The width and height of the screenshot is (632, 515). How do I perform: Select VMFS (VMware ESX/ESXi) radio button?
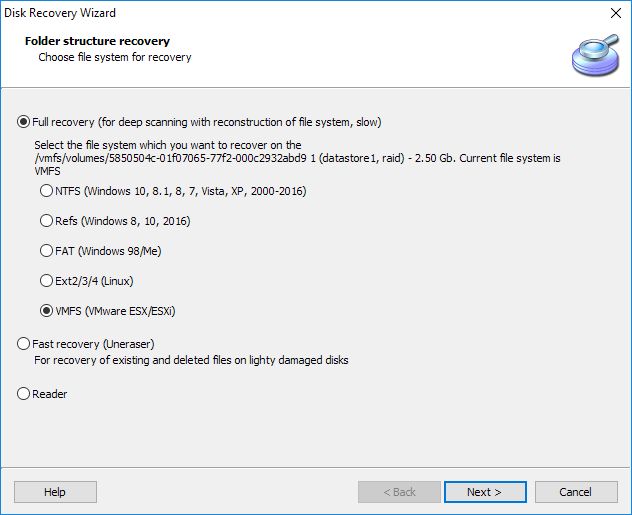pos(108,311)
